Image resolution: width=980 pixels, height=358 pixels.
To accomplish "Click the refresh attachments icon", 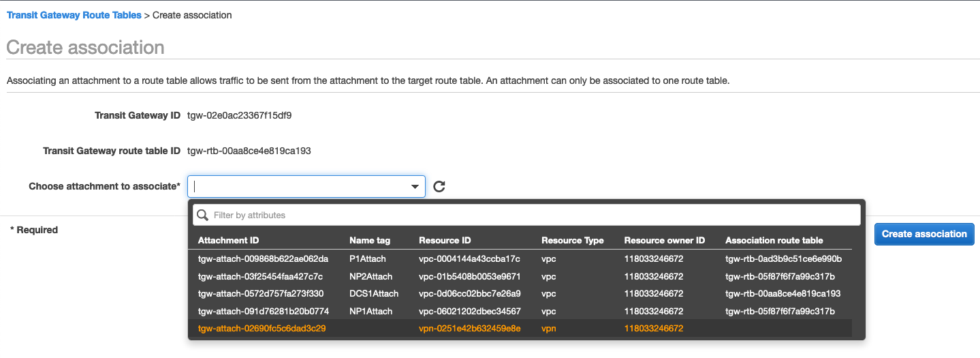I will coord(439,186).
